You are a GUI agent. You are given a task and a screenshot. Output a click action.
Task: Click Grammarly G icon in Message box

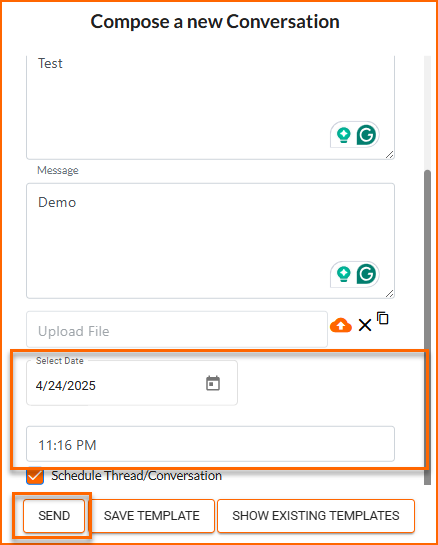pos(367,274)
